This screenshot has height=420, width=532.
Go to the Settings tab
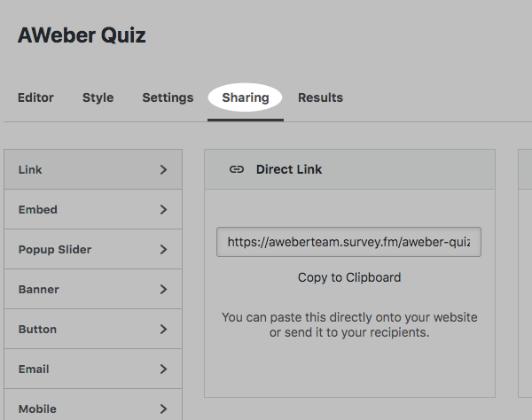click(x=168, y=97)
